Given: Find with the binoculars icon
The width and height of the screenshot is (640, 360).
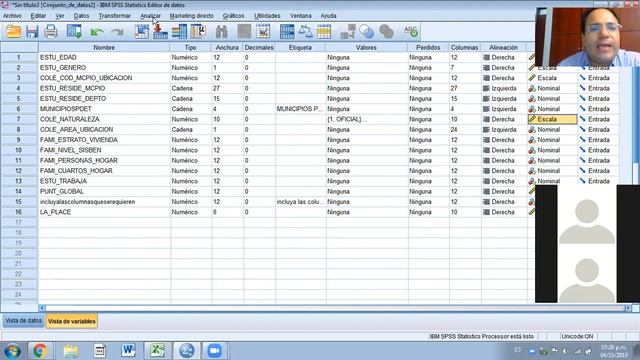Looking at the screenshot, I should click(221, 31).
